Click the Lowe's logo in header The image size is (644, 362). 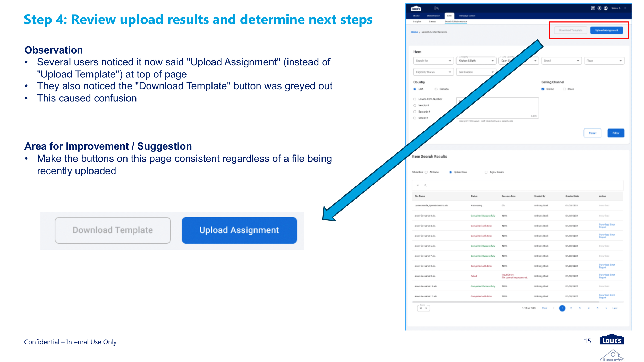click(416, 8)
